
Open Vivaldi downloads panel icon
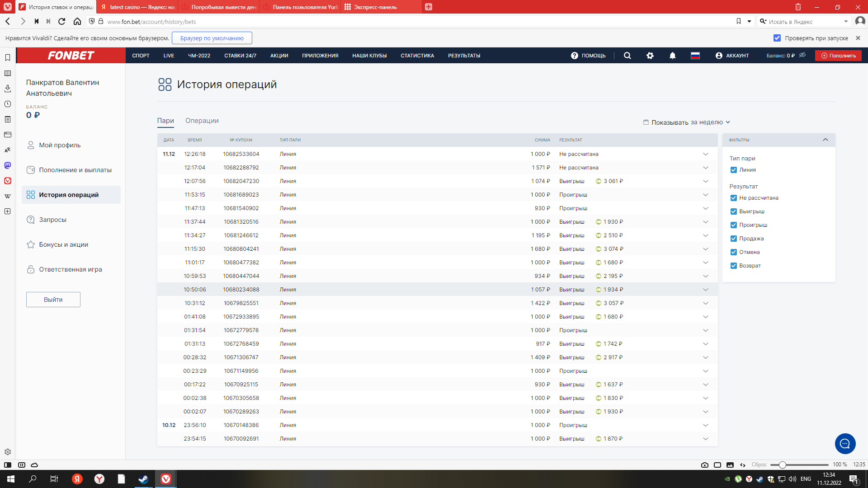[x=8, y=89]
